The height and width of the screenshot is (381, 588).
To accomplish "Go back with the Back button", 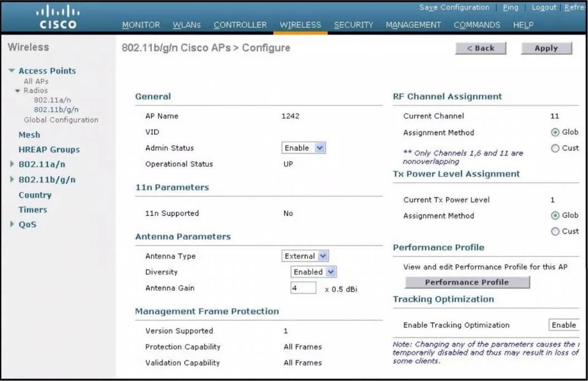I will (480, 48).
